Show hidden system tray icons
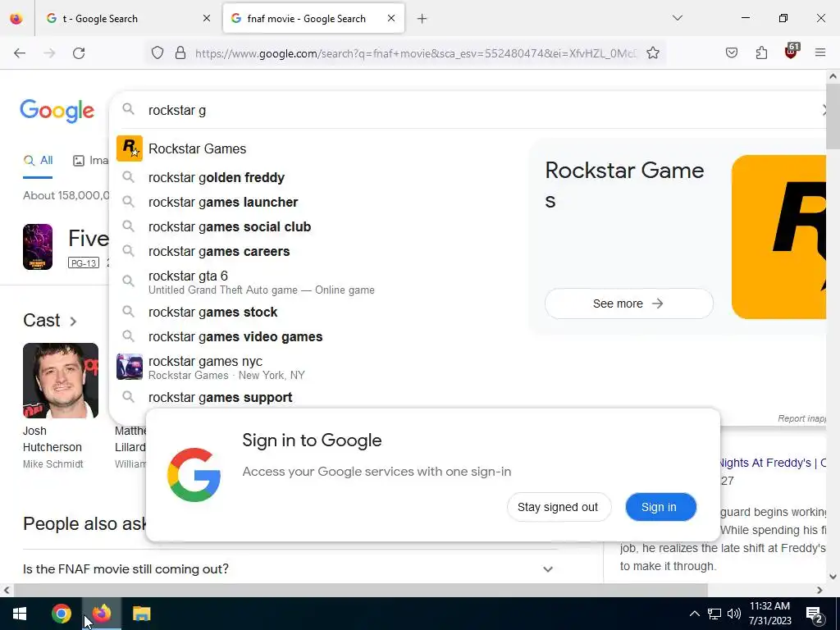This screenshot has height=630, width=840. 694,614
